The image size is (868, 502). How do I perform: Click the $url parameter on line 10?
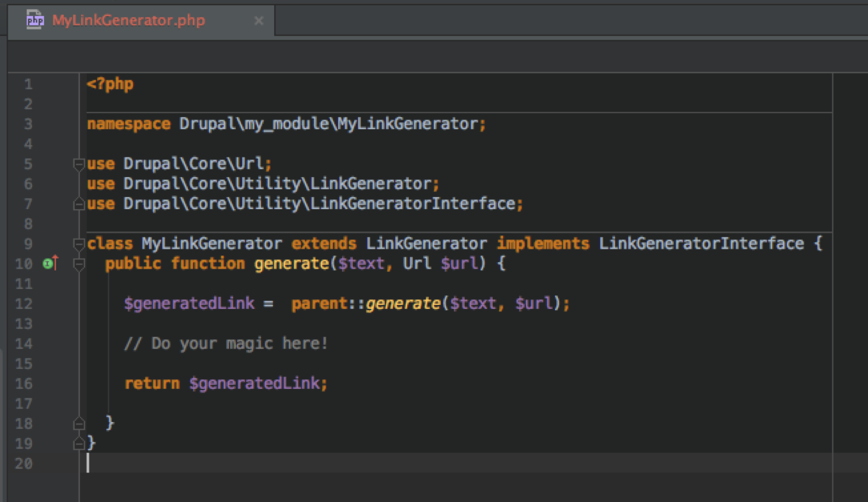click(459, 263)
